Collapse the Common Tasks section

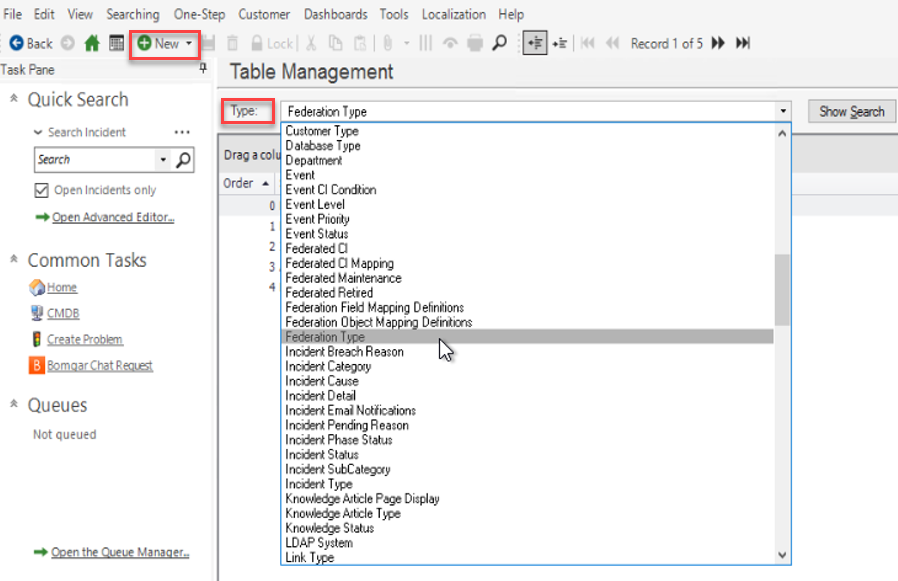14,260
